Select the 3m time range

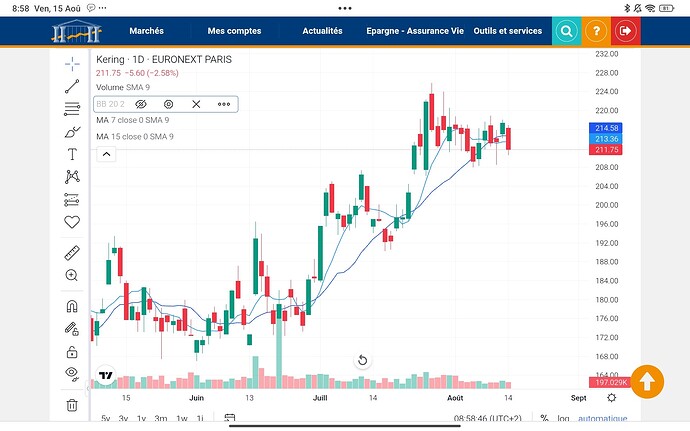160,419
